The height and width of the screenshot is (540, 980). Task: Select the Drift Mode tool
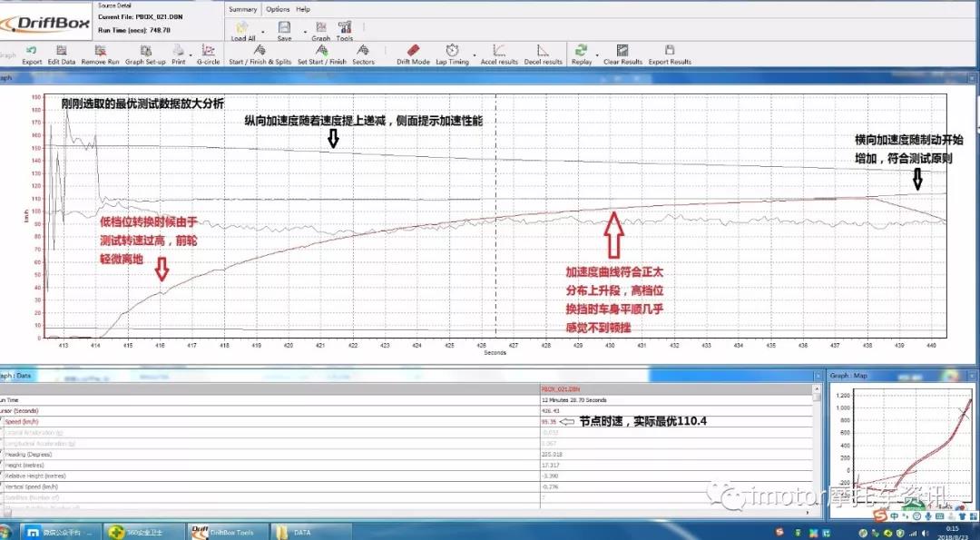[414, 54]
